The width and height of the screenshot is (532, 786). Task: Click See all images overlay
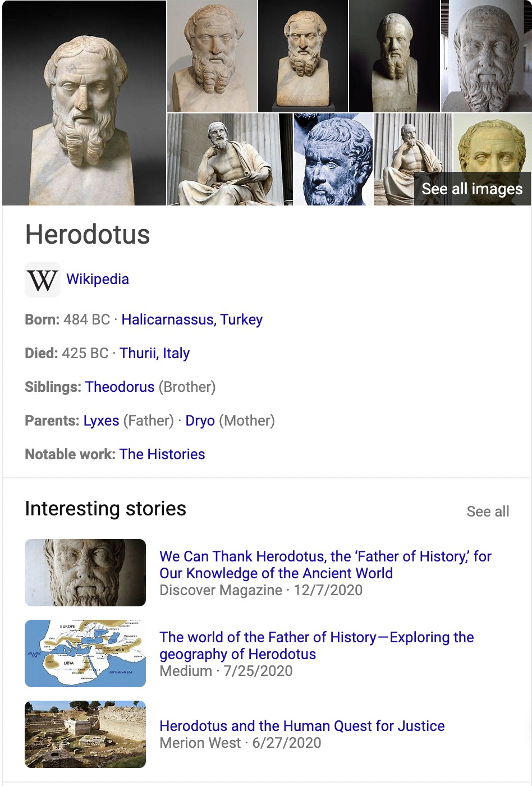tap(472, 189)
